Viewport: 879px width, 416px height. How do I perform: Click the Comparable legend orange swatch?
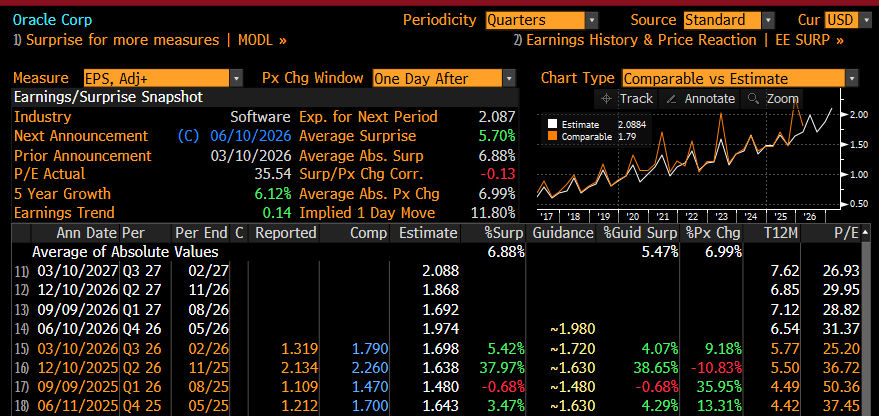tap(553, 137)
